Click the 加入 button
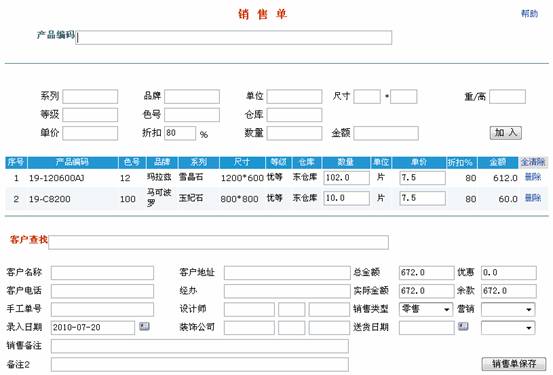Image resolution: width=553 pixels, height=375 pixels. coord(506,133)
